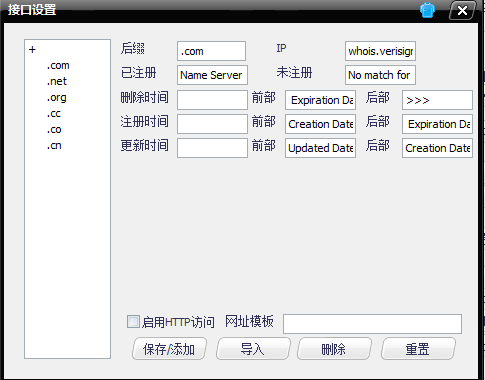Click the 删除 delete button

334,349
